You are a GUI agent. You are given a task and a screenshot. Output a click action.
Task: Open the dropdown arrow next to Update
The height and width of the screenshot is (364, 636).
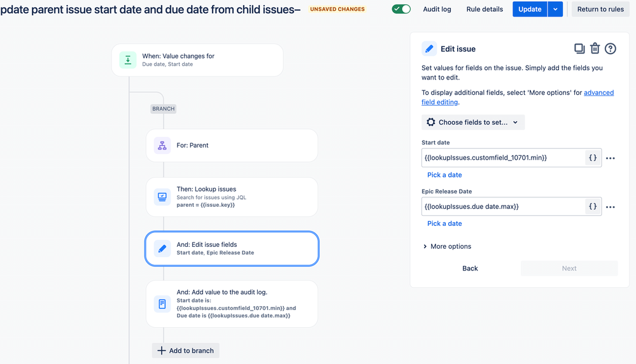tap(555, 9)
